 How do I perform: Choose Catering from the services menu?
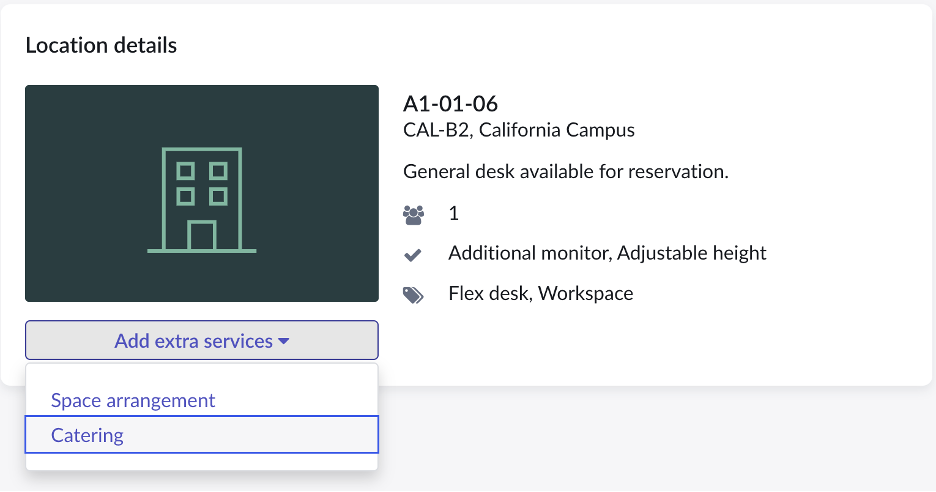(x=202, y=435)
